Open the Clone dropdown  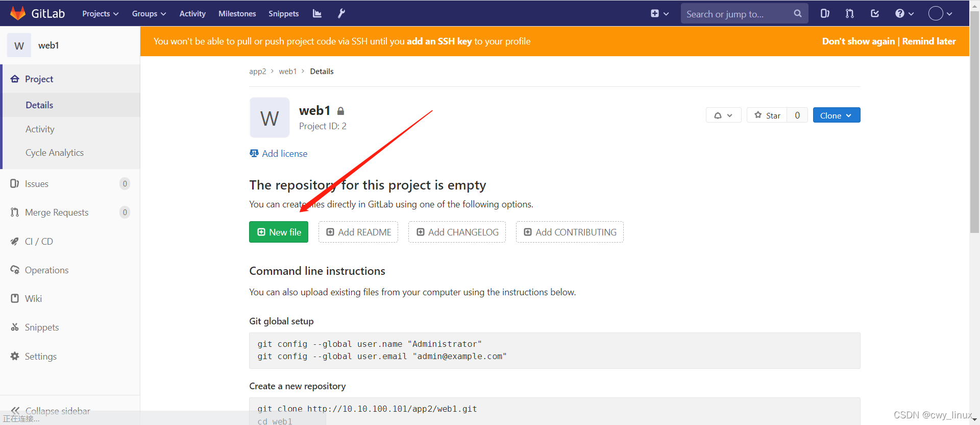837,115
